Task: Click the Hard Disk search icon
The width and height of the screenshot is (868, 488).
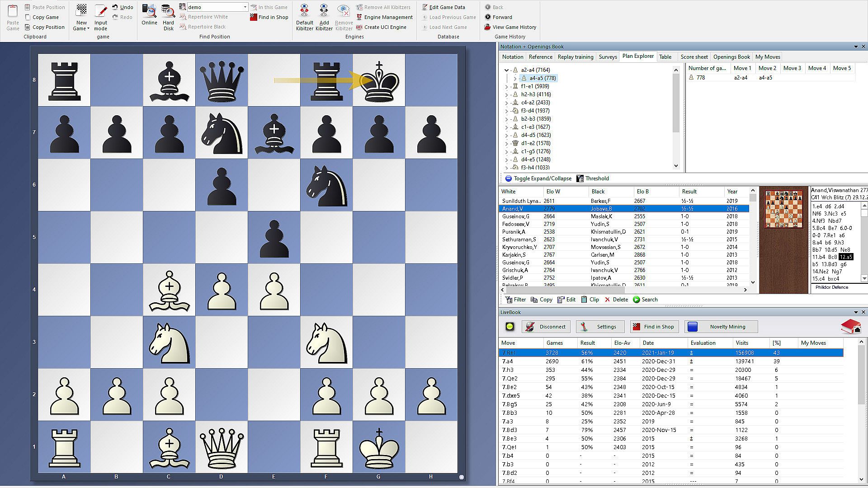Action: pos(168,12)
